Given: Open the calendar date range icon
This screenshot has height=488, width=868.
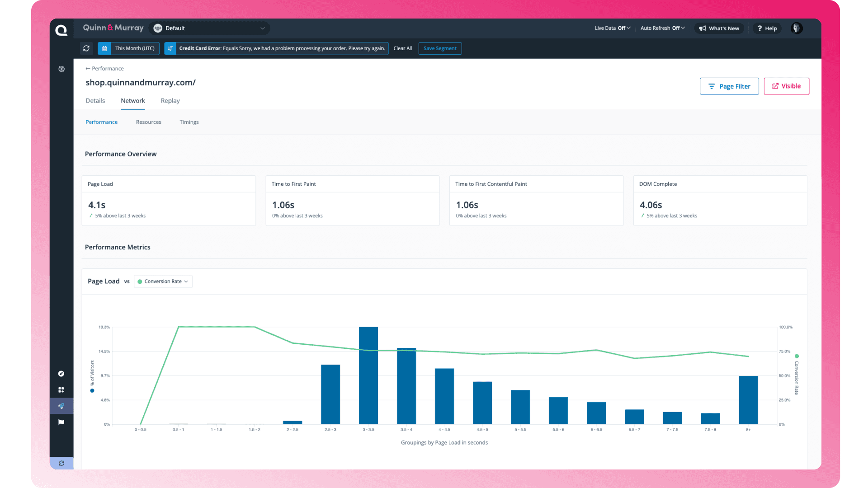Looking at the screenshot, I should point(104,48).
